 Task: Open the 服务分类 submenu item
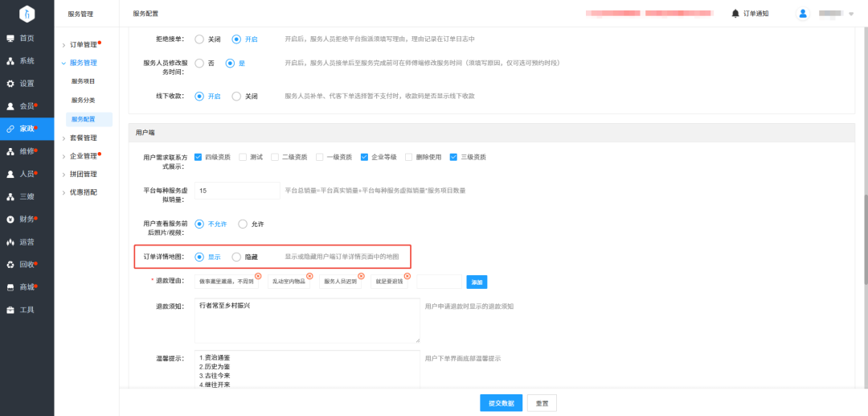point(83,101)
